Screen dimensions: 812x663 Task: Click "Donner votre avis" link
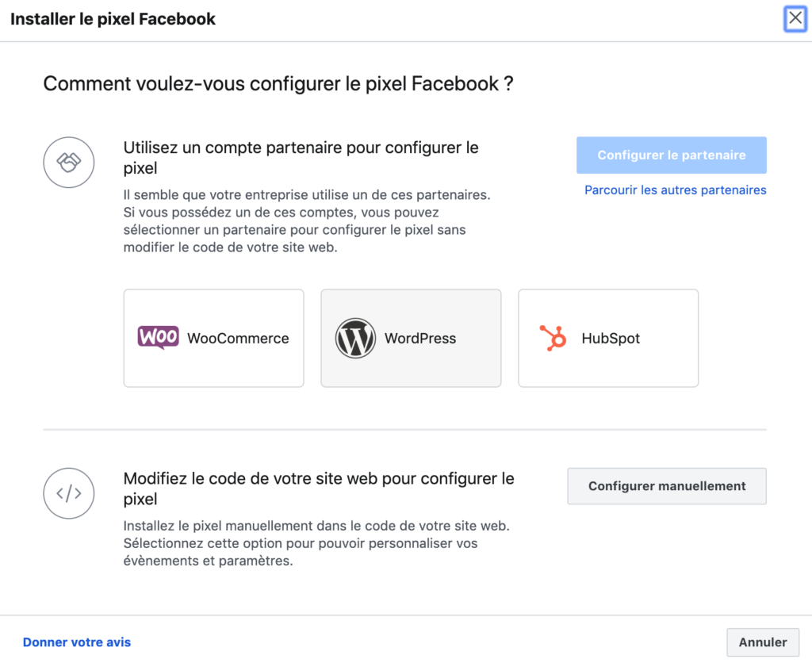pyautogui.click(x=76, y=642)
